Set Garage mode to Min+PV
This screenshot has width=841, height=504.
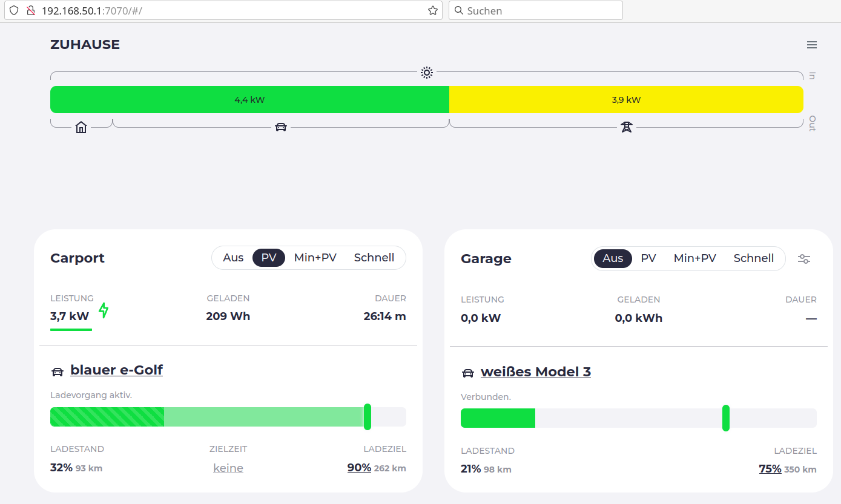(x=695, y=258)
